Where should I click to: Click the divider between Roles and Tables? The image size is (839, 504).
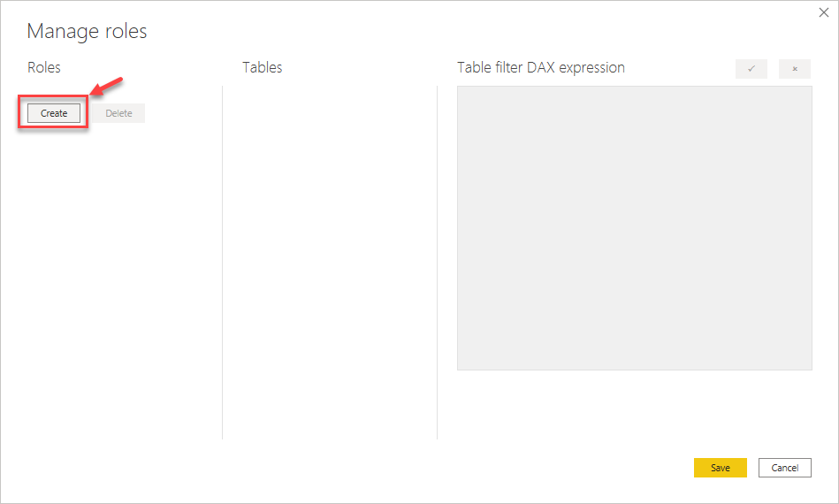click(x=222, y=265)
